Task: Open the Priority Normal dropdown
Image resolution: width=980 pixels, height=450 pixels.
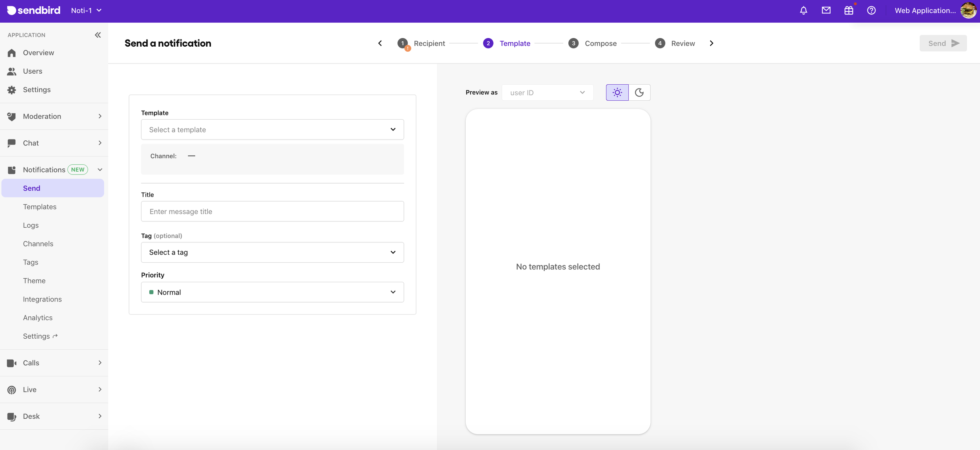Action: [x=272, y=292]
